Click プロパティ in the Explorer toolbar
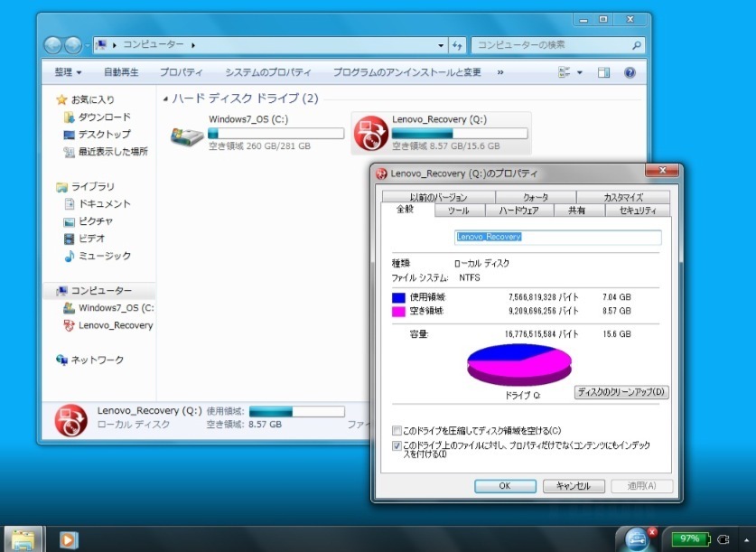 pyautogui.click(x=182, y=72)
